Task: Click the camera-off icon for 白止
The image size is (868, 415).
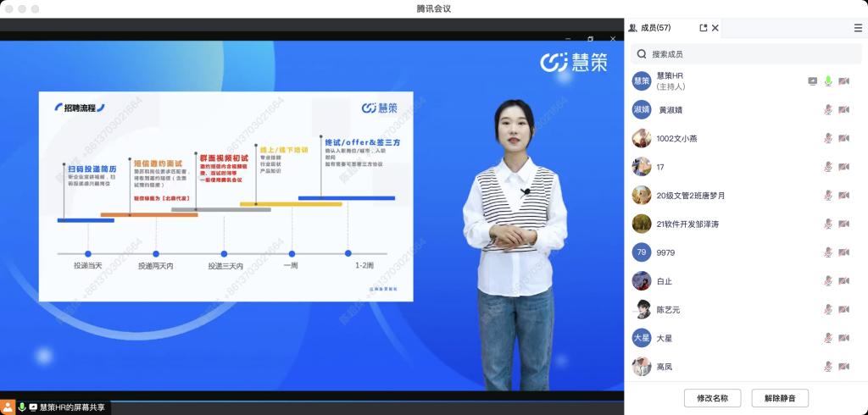Action: click(843, 281)
